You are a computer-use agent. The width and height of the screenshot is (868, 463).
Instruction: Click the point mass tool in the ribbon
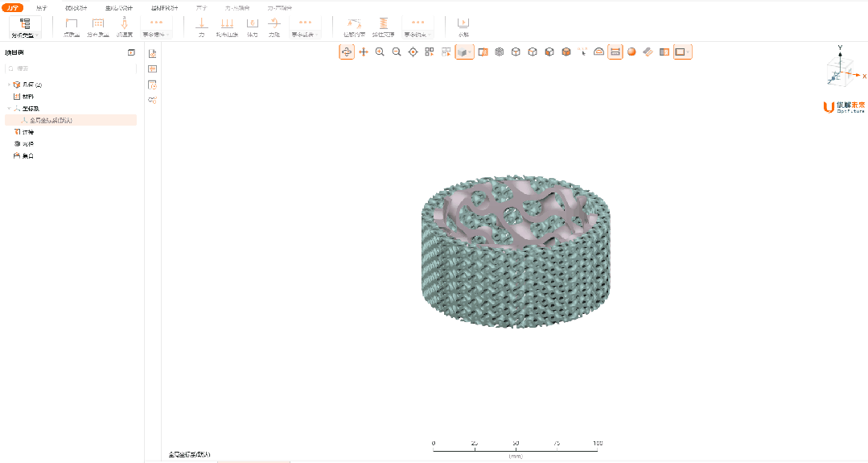72,27
